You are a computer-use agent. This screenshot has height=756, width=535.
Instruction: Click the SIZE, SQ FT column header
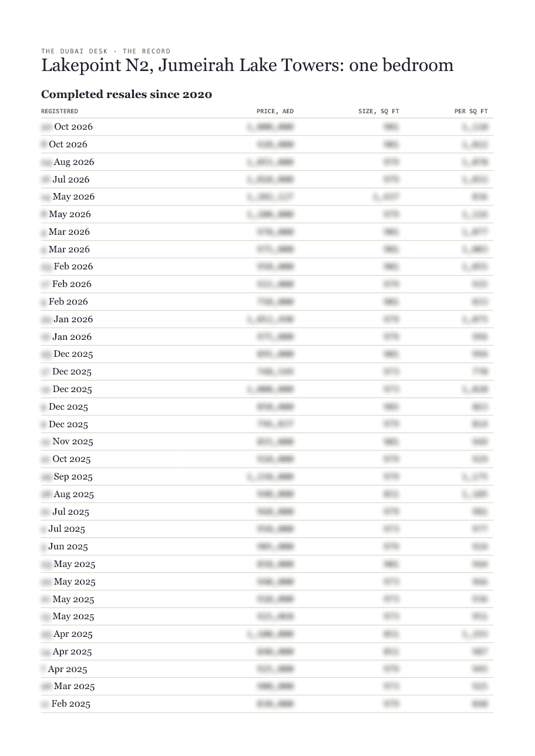point(379,112)
